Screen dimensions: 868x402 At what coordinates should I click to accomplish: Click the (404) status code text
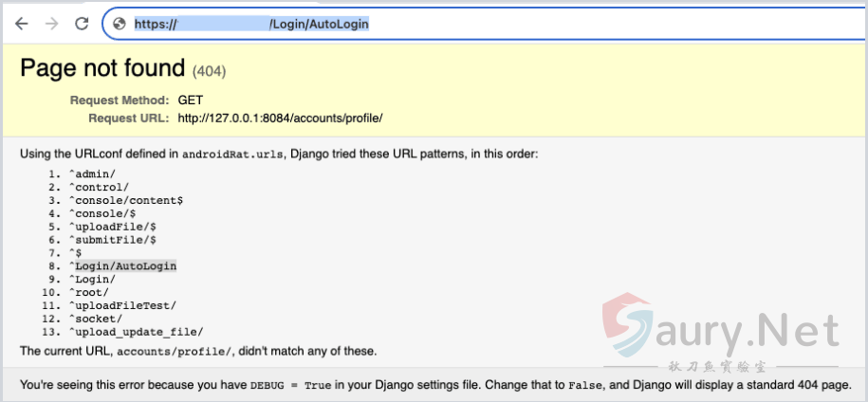[x=209, y=71]
